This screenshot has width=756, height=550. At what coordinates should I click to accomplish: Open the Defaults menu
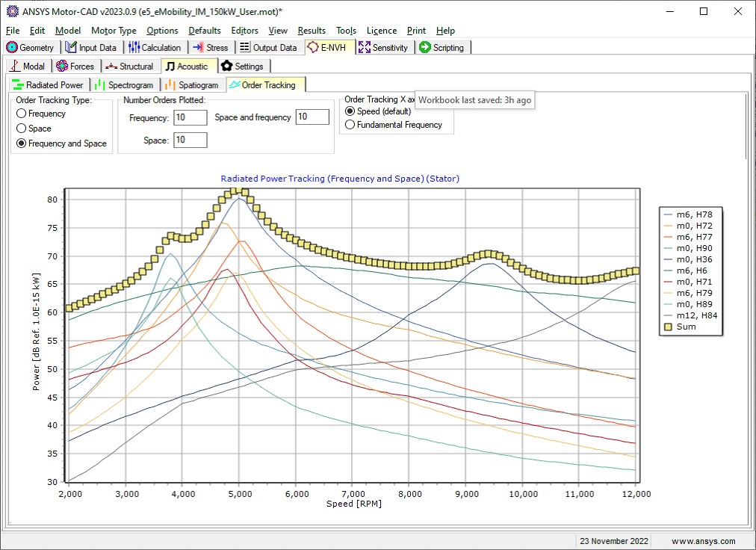click(x=205, y=31)
